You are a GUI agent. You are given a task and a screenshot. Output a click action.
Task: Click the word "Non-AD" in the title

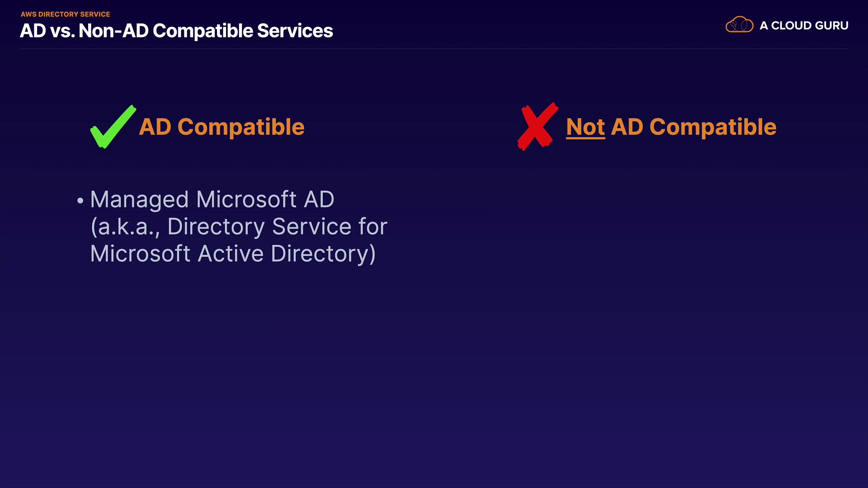pyautogui.click(x=113, y=31)
